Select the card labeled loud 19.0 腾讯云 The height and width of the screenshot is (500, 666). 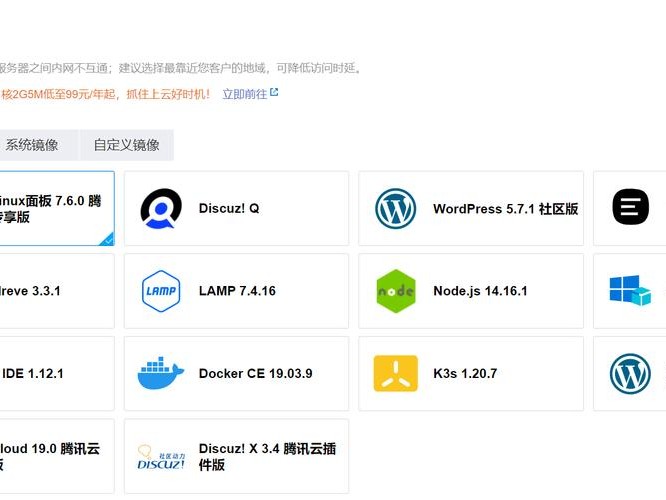click(57, 456)
